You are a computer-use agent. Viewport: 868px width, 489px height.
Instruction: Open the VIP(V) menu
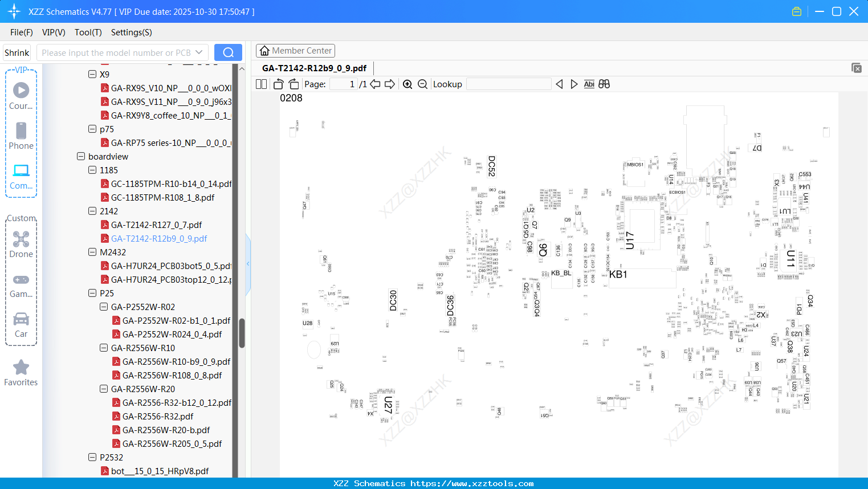tap(54, 32)
